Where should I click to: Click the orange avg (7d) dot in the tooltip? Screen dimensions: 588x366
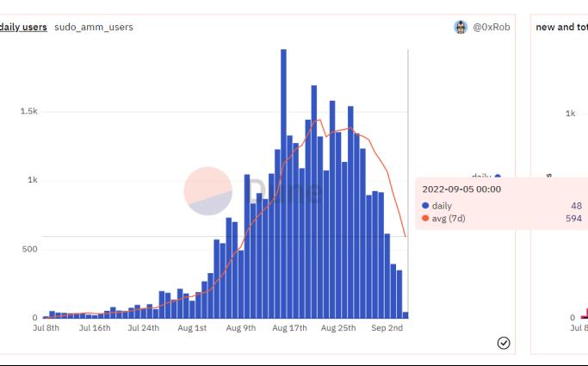(x=425, y=219)
